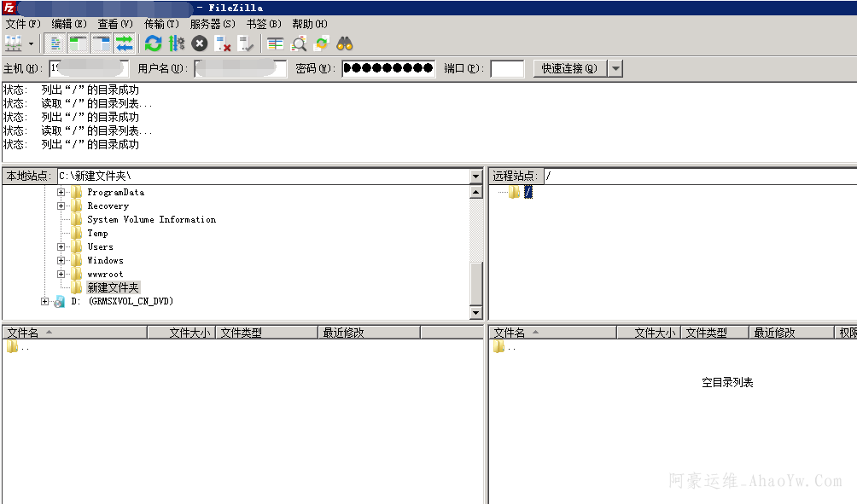Screen dimensions: 857x504
Task: Toggle message log display
Action: 55,43
